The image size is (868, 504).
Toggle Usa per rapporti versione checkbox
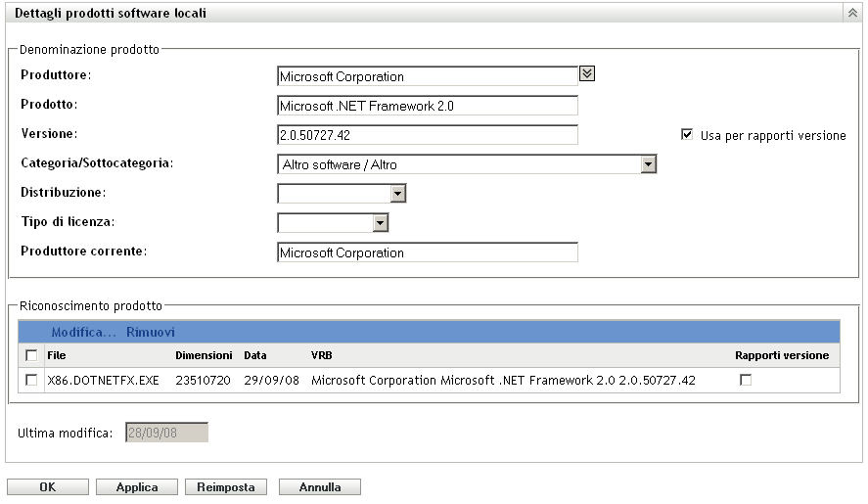point(687,135)
